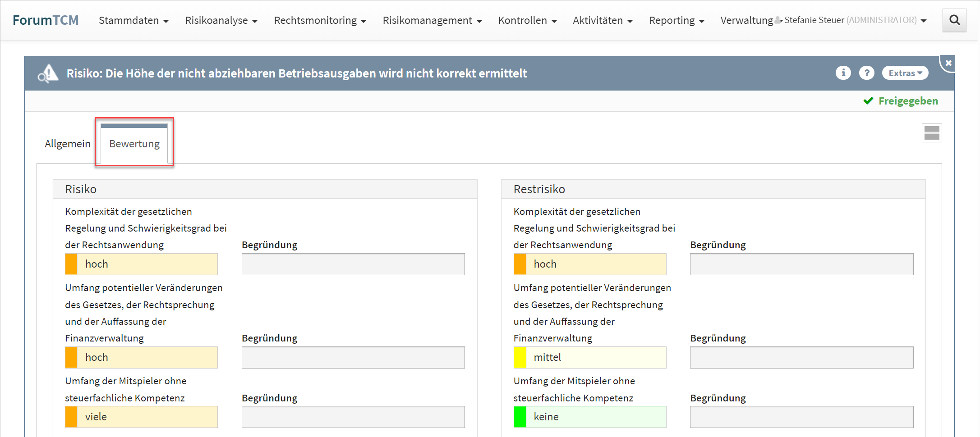Expand the Risikoanalyse menu
Viewport: 980px width, 437px height.
(221, 20)
